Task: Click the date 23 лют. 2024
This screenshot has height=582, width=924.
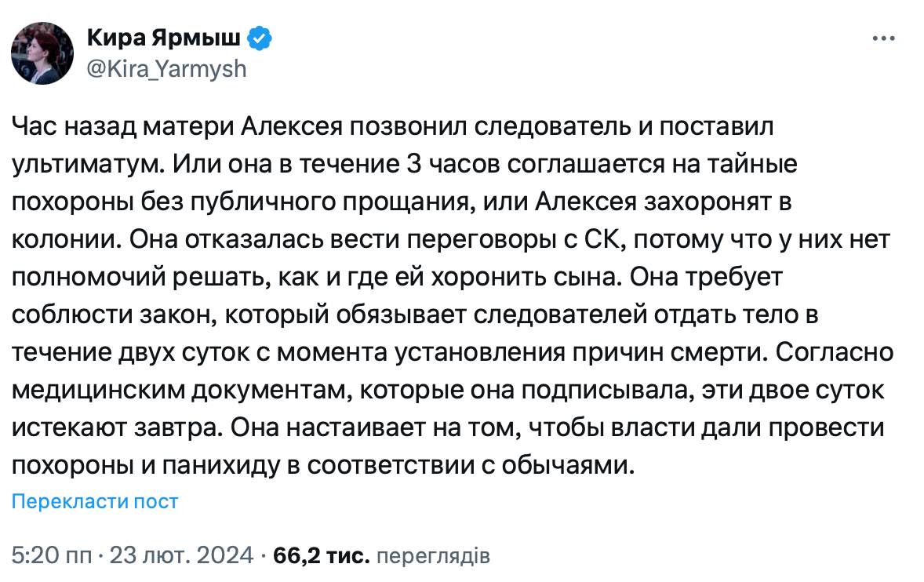Action: 184,556
